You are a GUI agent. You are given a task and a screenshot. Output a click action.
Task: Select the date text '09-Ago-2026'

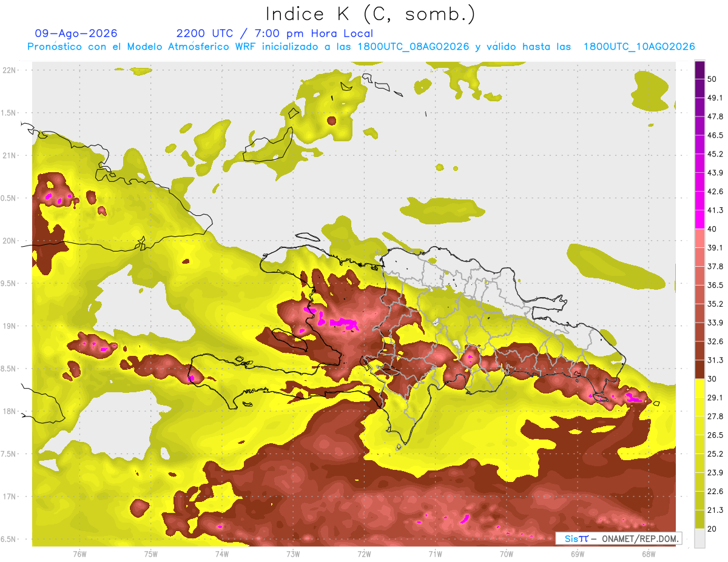click(x=76, y=33)
